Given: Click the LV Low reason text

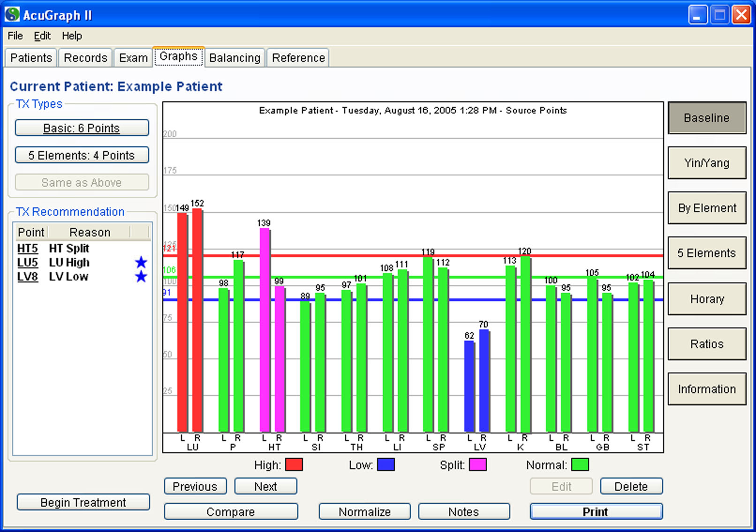Looking at the screenshot, I should (x=68, y=277).
